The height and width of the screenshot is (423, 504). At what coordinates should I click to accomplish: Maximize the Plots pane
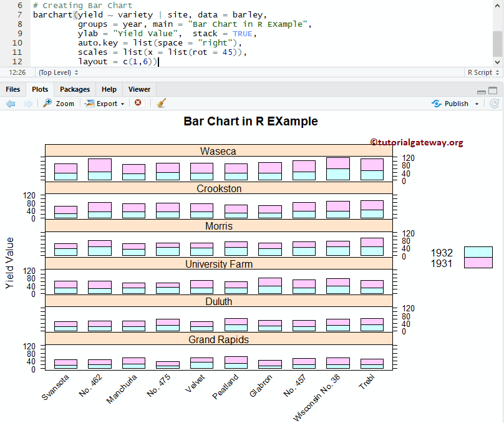click(x=492, y=91)
